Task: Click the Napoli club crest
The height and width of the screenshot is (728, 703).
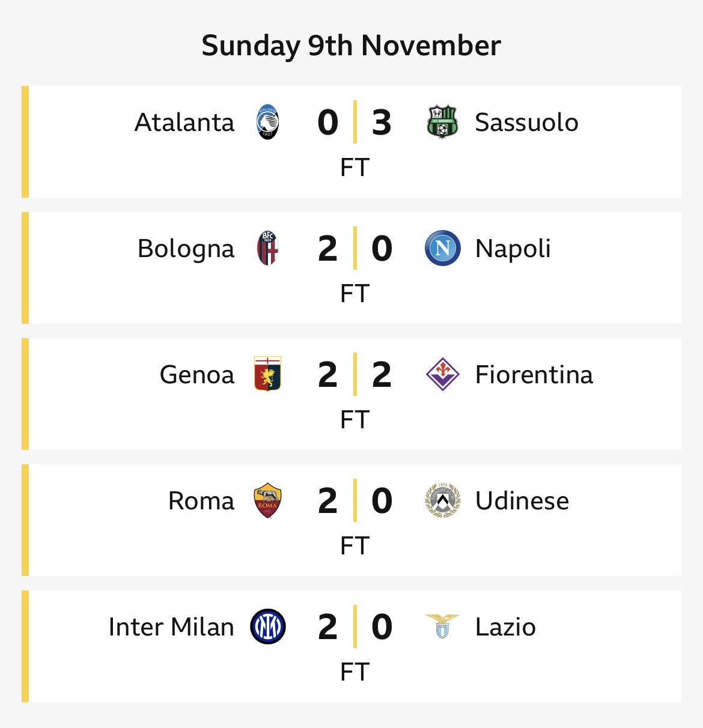Action: (443, 249)
